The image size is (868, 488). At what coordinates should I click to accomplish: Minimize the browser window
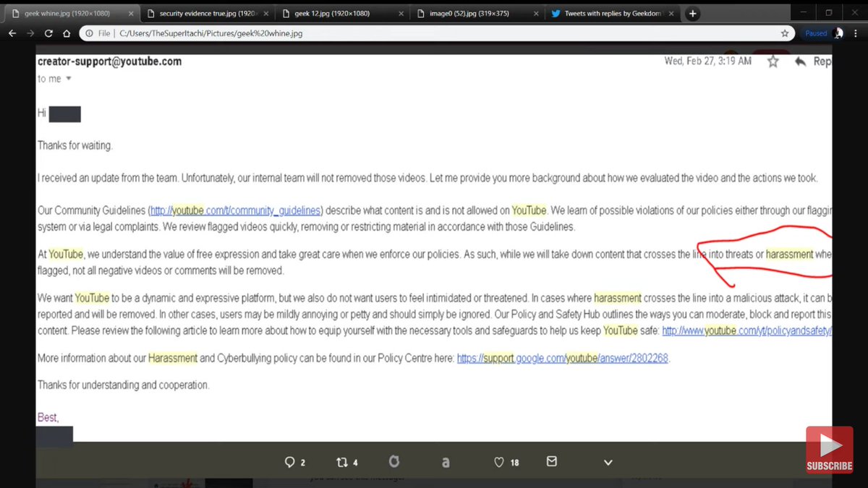(x=804, y=13)
